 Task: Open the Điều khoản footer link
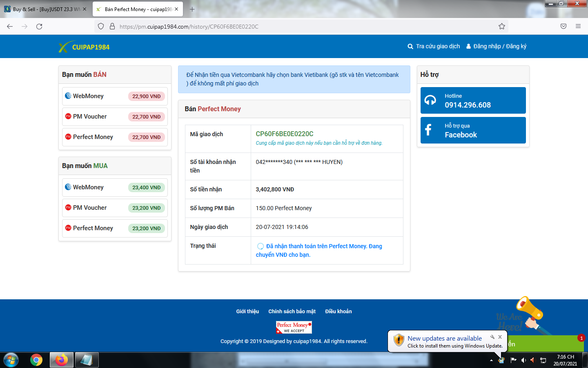[339, 311]
